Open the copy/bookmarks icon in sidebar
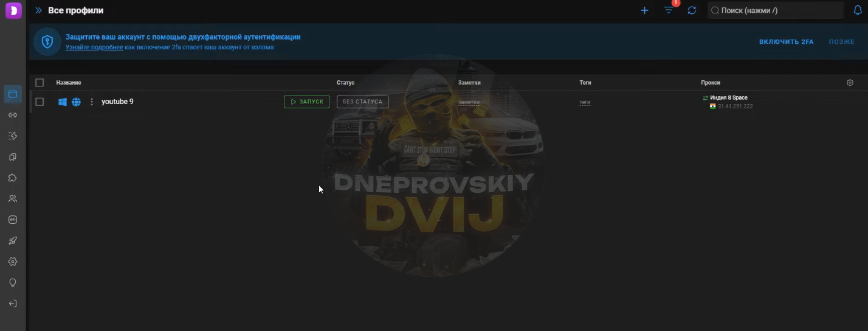The width and height of the screenshot is (868, 331). point(13,157)
